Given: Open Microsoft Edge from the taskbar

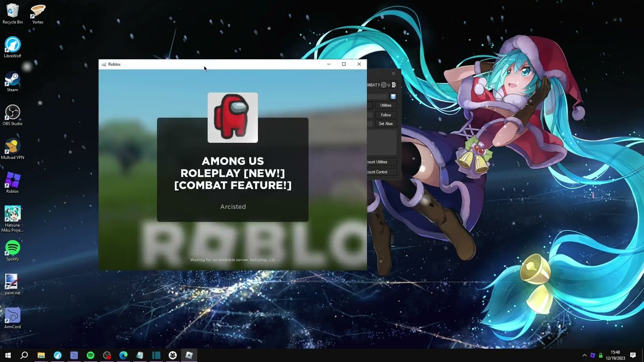Looking at the screenshot, I should tap(123, 355).
